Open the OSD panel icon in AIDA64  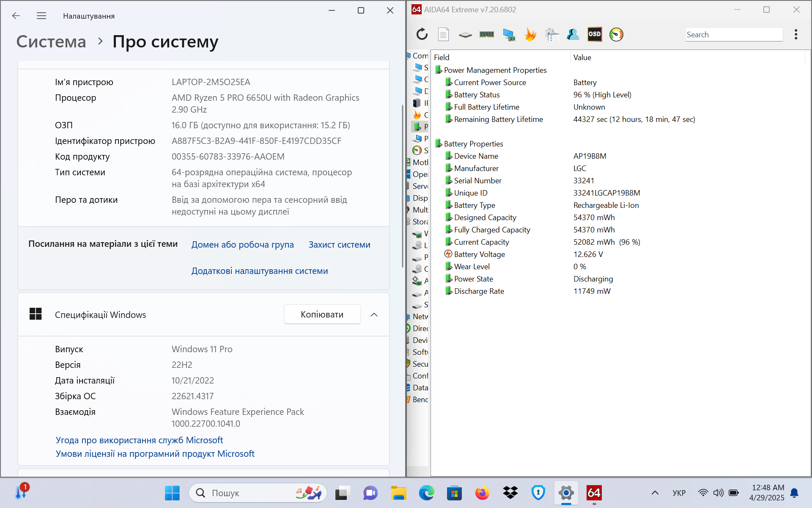(595, 34)
